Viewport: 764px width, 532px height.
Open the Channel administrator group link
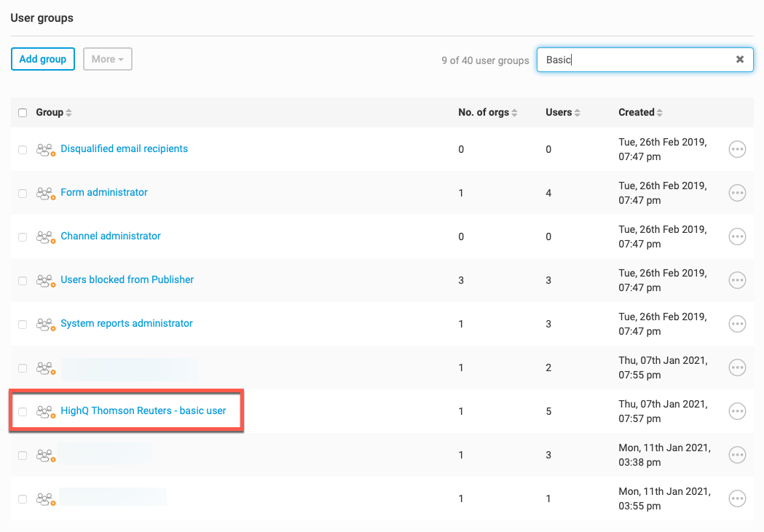111,236
